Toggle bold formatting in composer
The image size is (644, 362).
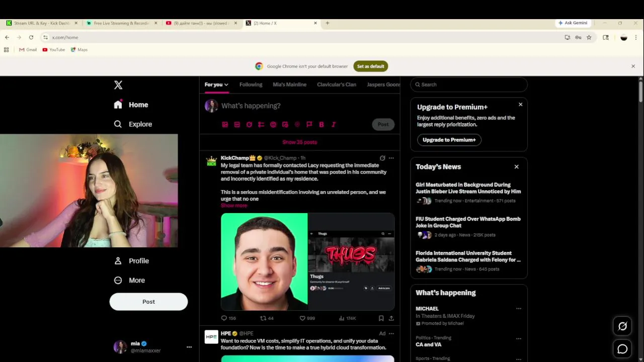click(x=321, y=124)
